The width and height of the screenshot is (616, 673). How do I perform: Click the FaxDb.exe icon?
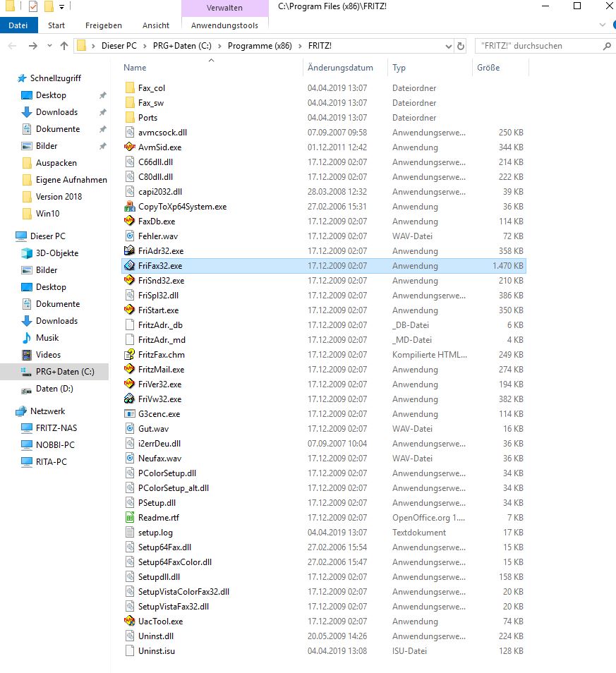pyautogui.click(x=129, y=221)
